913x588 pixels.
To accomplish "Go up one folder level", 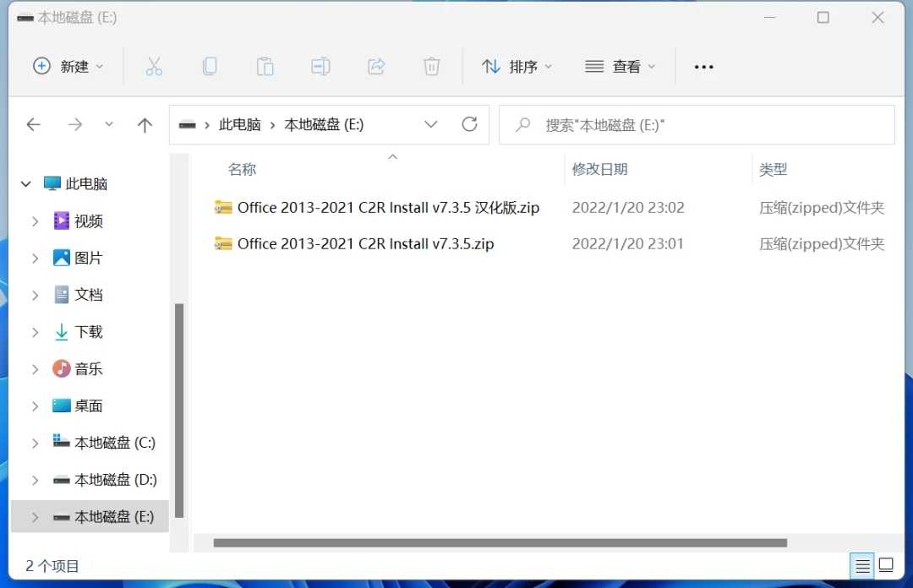I will (x=145, y=124).
